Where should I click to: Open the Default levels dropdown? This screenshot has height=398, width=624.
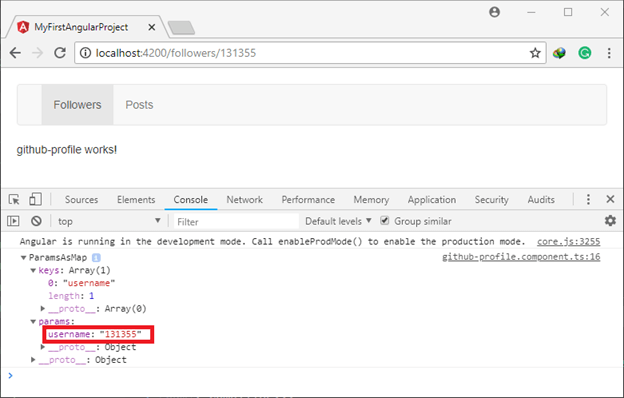(338, 221)
